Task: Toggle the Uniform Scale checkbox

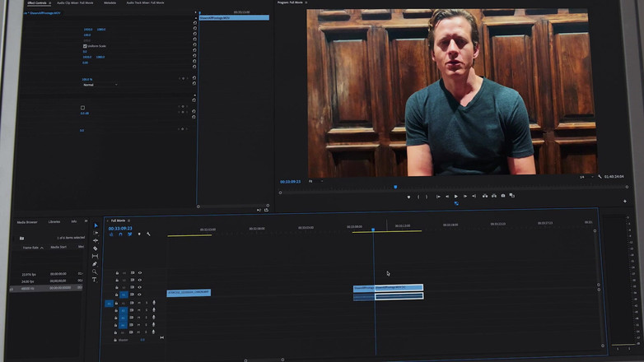Action: (85, 46)
